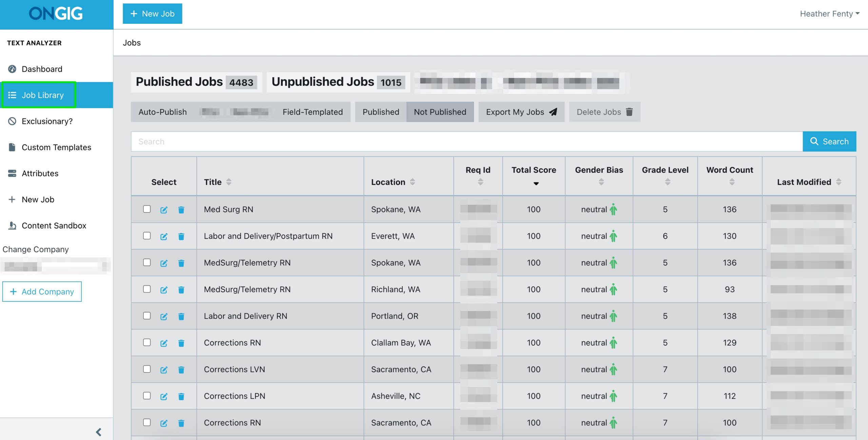The height and width of the screenshot is (440, 868).
Task: Sort table by Word Count
Action: coord(732,182)
